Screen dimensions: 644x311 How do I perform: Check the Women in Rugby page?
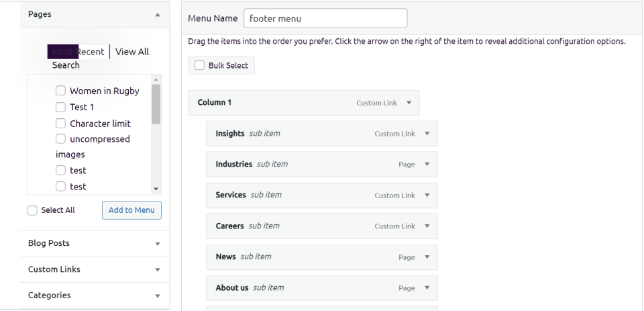pyautogui.click(x=60, y=91)
